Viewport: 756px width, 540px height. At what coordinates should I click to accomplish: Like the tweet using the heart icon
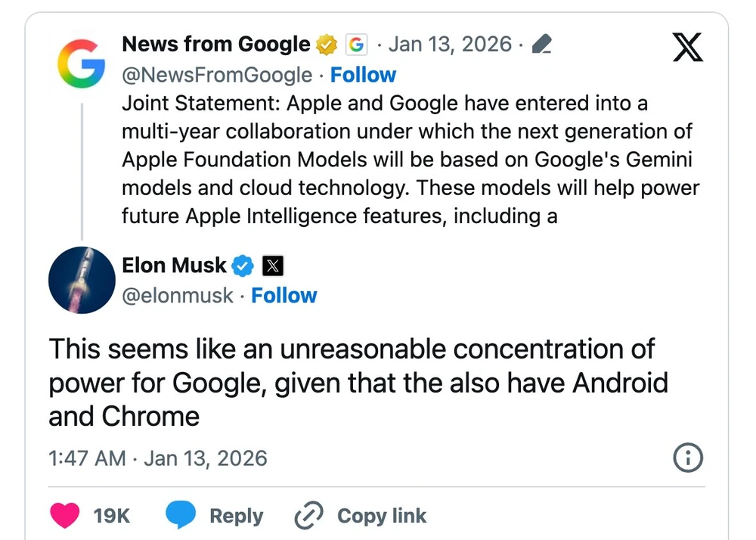(65, 515)
